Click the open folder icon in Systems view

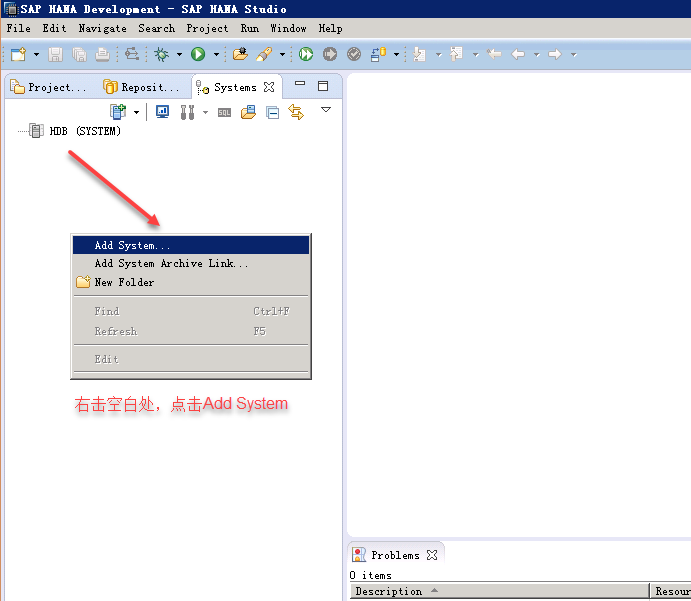click(x=249, y=112)
